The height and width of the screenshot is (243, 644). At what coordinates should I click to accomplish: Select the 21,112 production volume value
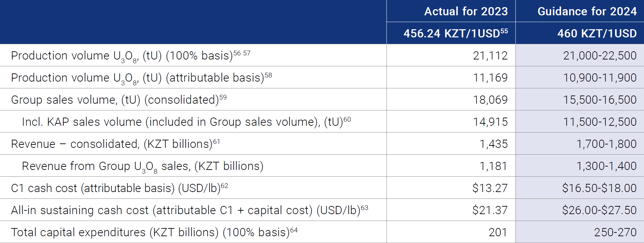490,56
